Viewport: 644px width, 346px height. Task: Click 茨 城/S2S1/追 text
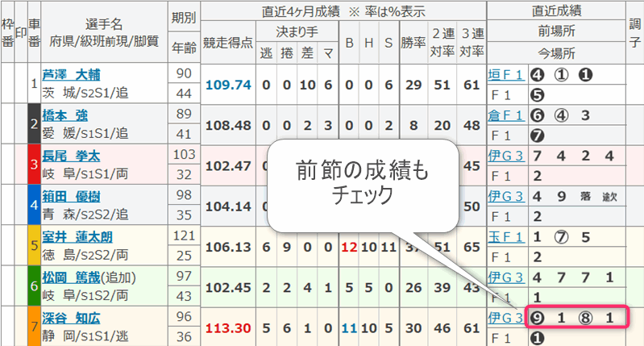click(85, 93)
